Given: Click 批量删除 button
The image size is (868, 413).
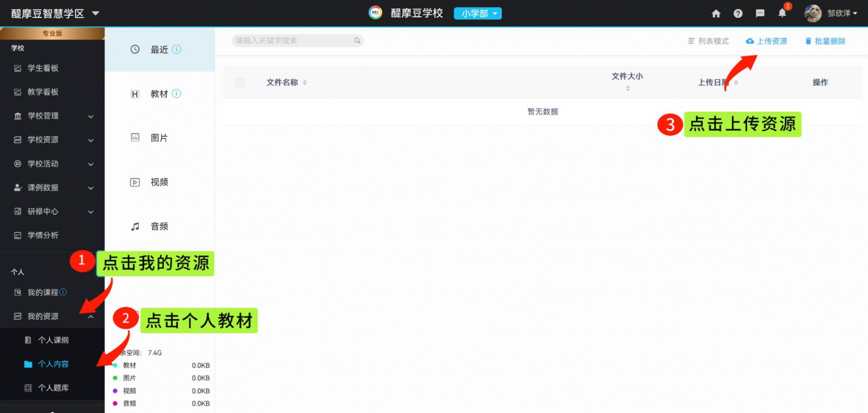Looking at the screenshot, I should click(x=825, y=41).
